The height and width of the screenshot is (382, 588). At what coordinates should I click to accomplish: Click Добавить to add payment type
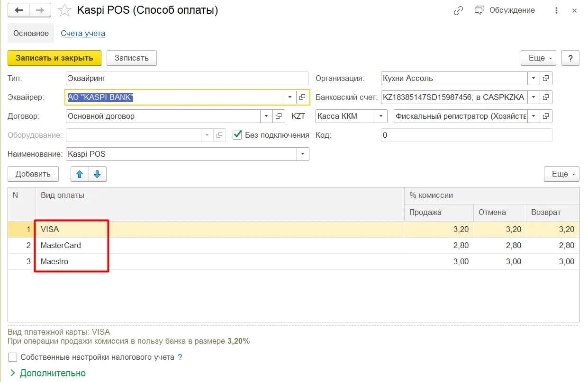click(x=33, y=174)
